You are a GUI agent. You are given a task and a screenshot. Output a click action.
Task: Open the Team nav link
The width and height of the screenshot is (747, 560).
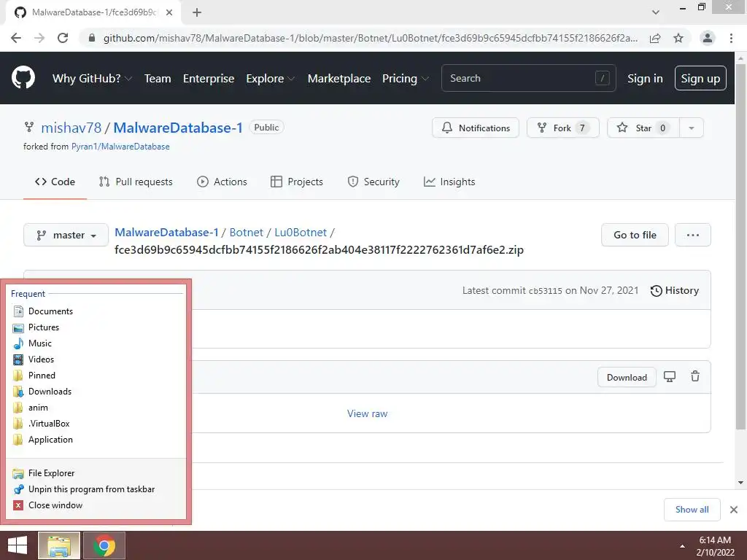tap(158, 79)
